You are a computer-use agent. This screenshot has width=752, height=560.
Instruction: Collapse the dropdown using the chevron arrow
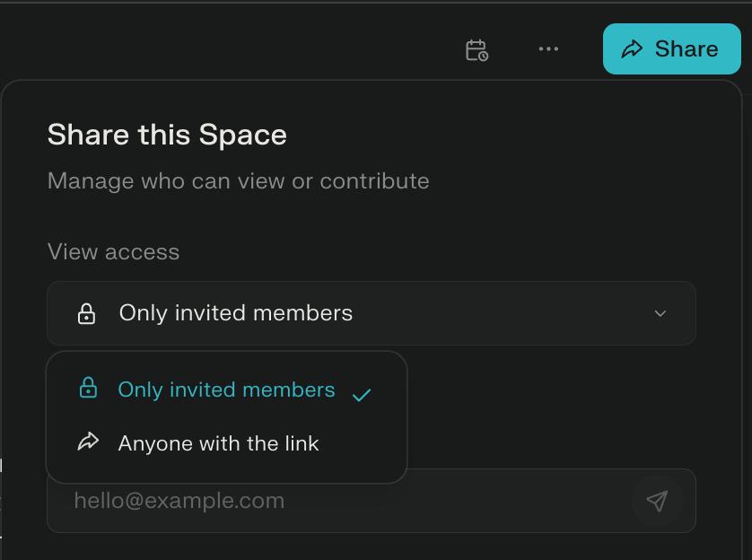[x=660, y=313]
